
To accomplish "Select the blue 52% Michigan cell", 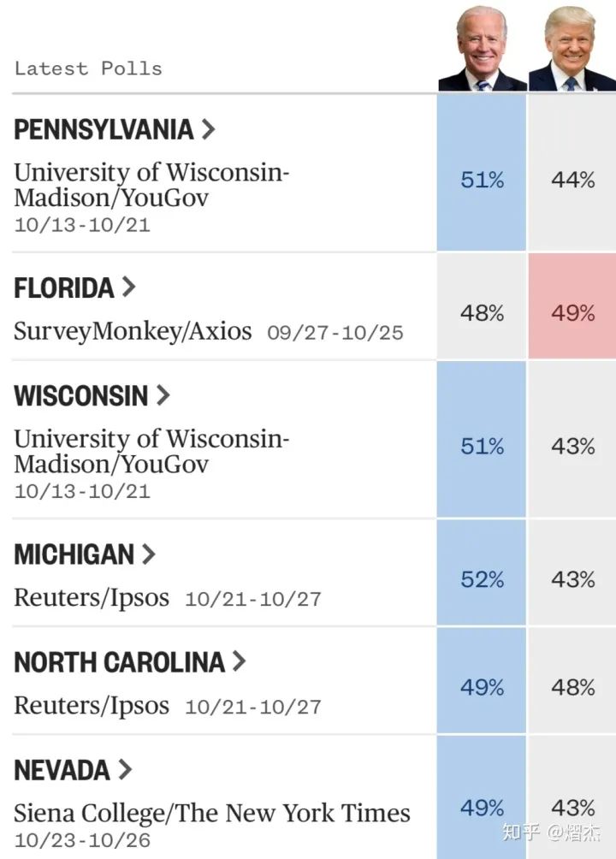I will click(482, 579).
